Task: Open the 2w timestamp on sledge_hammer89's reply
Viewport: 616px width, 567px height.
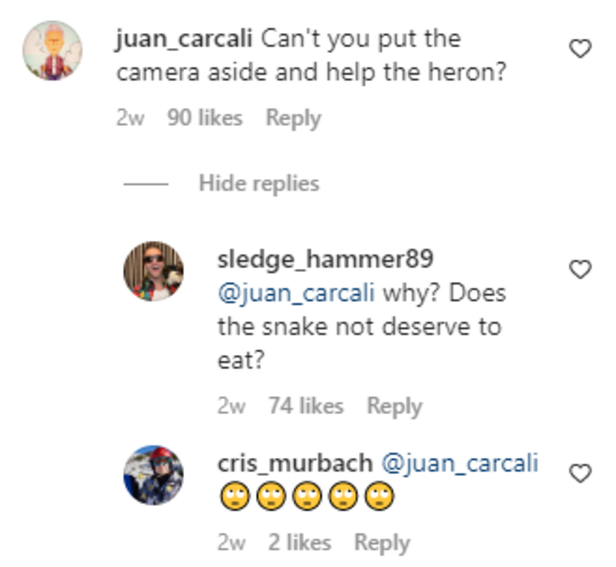Action: (231, 406)
